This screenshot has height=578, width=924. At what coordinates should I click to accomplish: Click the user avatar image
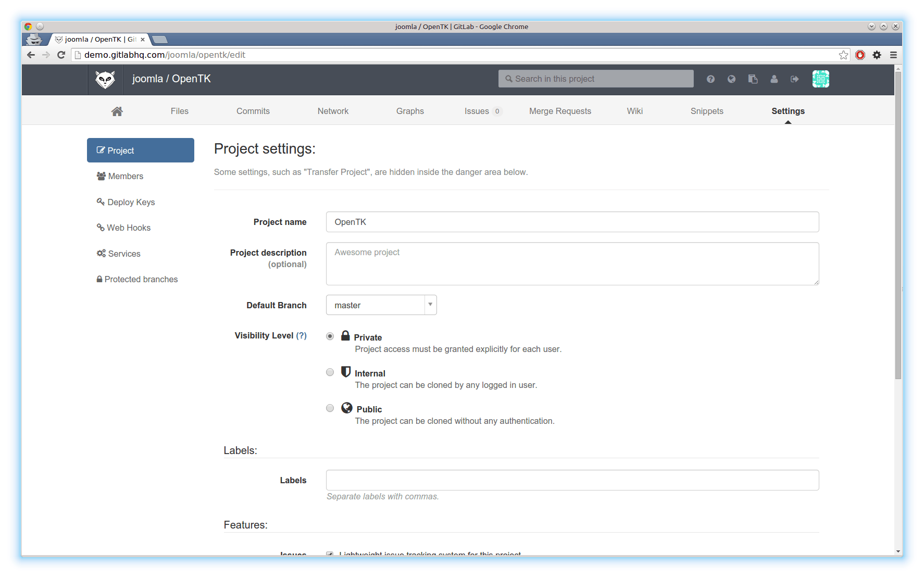coord(820,79)
